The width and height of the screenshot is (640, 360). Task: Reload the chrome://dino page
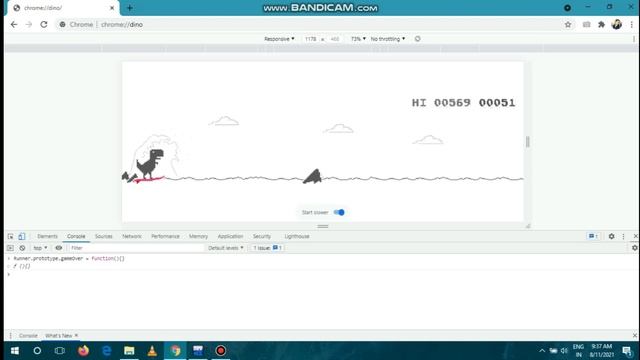(x=44, y=24)
